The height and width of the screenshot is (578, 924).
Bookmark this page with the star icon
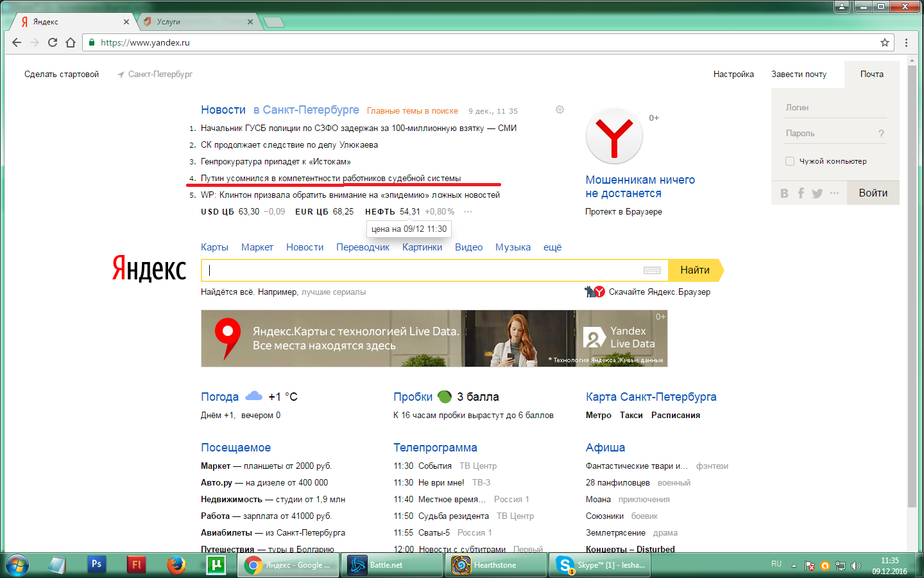pyautogui.click(x=885, y=42)
